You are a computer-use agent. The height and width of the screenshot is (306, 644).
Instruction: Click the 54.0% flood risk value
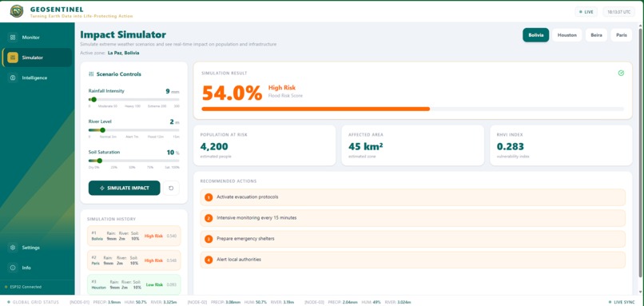click(x=232, y=93)
